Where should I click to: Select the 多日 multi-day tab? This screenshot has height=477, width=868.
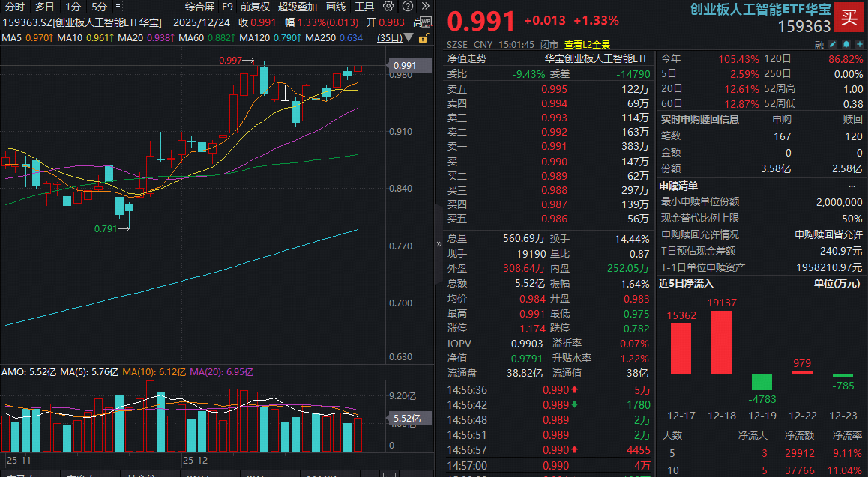click(x=45, y=7)
